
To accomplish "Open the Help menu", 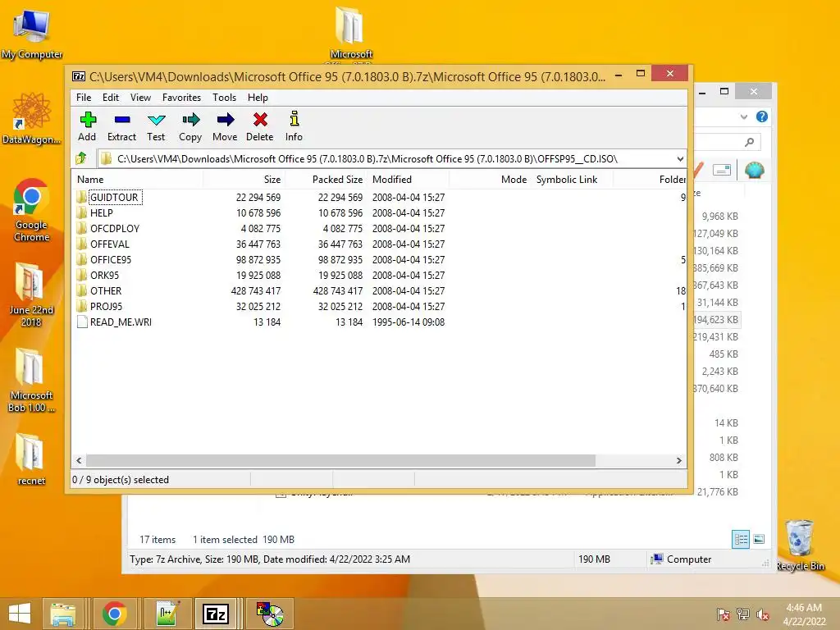I will pos(258,98).
